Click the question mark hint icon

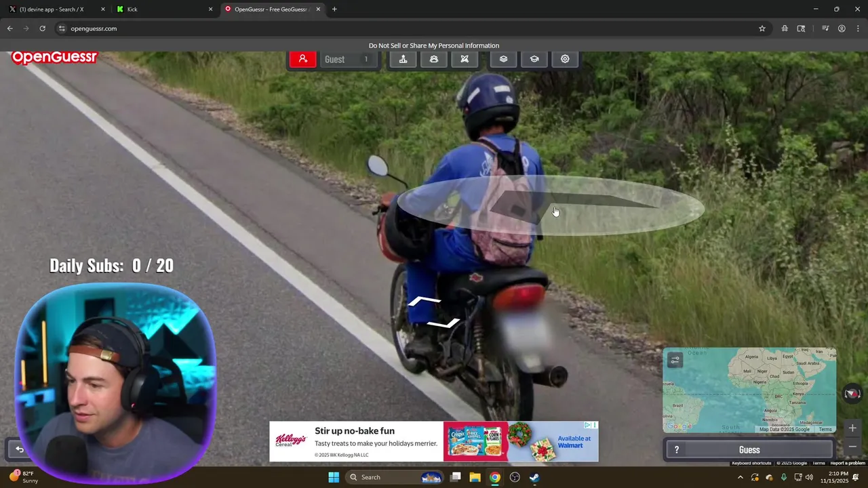676,449
